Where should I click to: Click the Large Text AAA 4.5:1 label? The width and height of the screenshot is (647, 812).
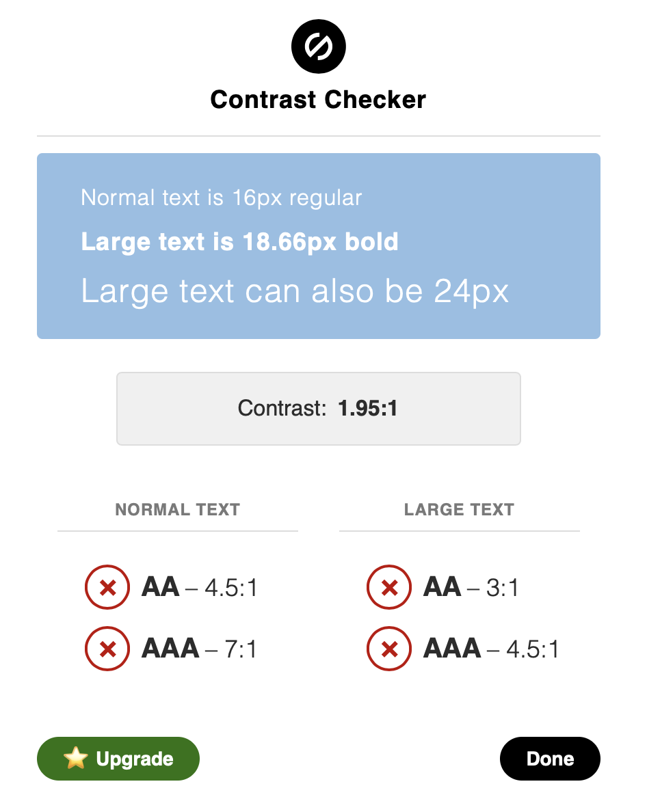pyautogui.click(x=492, y=649)
